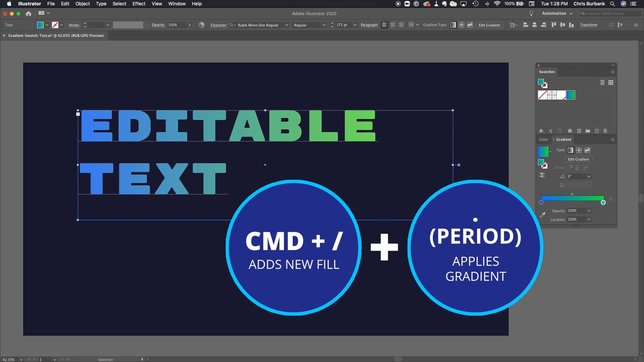Select the Radial gradient type in Gradient panel
The image size is (644, 362).
click(x=579, y=150)
